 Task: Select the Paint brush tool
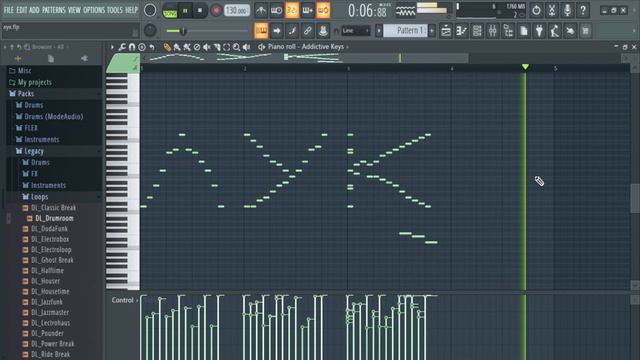pos(177,47)
